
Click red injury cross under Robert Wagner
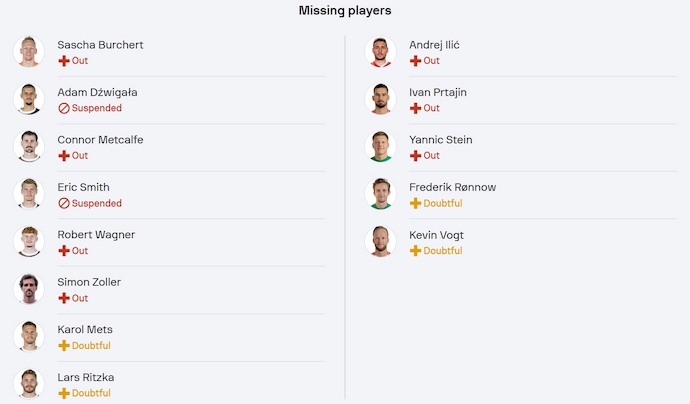click(63, 251)
